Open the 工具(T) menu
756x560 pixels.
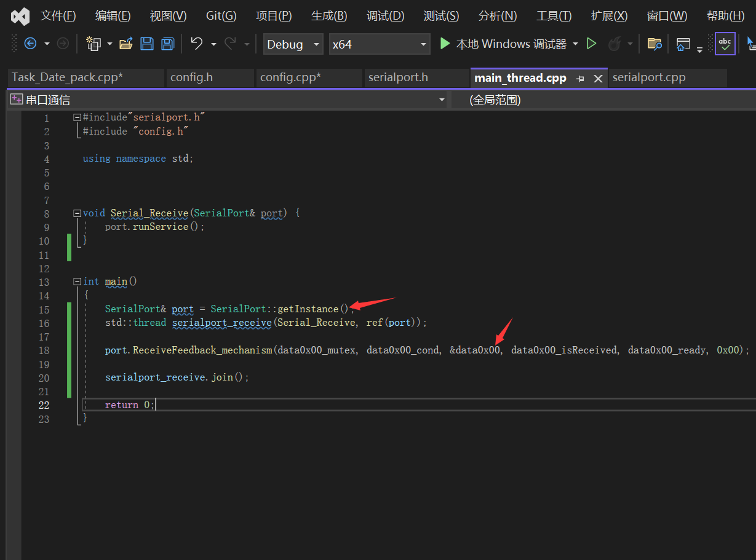coord(554,16)
